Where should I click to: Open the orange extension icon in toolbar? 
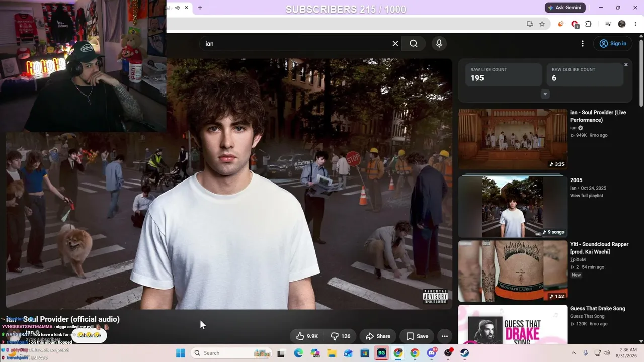[x=561, y=24]
